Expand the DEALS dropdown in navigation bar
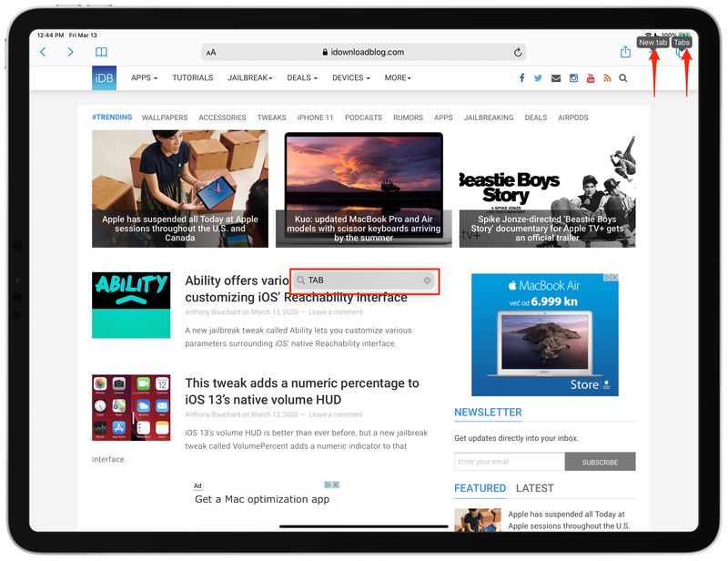 302,77
